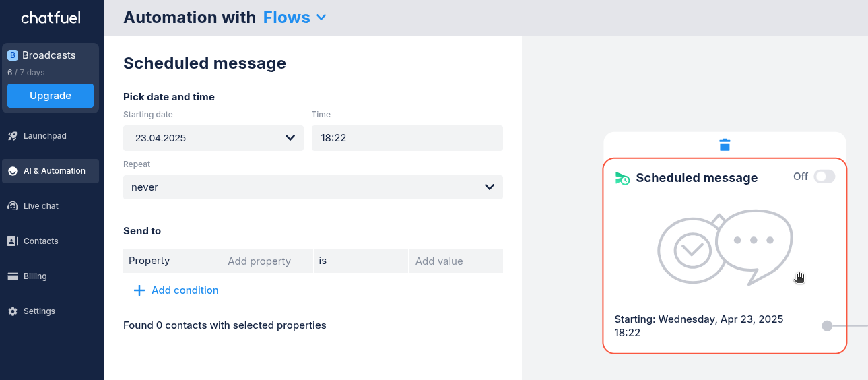Open the Flows dropdown in the header
The image size is (868, 380).
(x=295, y=18)
